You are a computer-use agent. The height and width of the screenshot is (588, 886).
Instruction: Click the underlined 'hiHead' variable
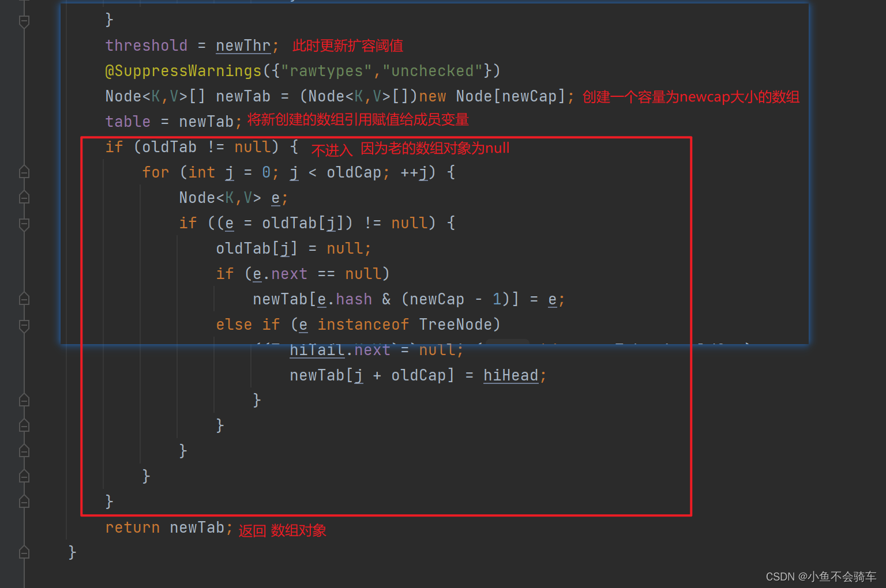[x=510, y=375]
